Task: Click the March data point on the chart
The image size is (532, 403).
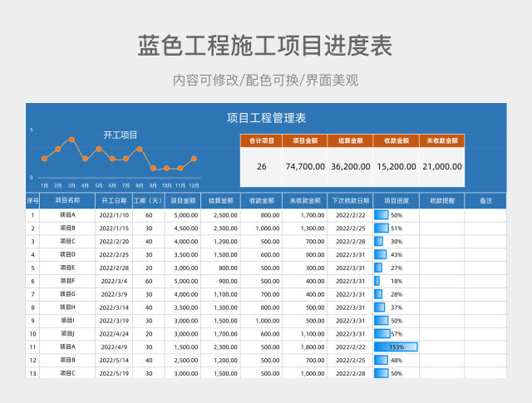Action: [x=71, y=140]
